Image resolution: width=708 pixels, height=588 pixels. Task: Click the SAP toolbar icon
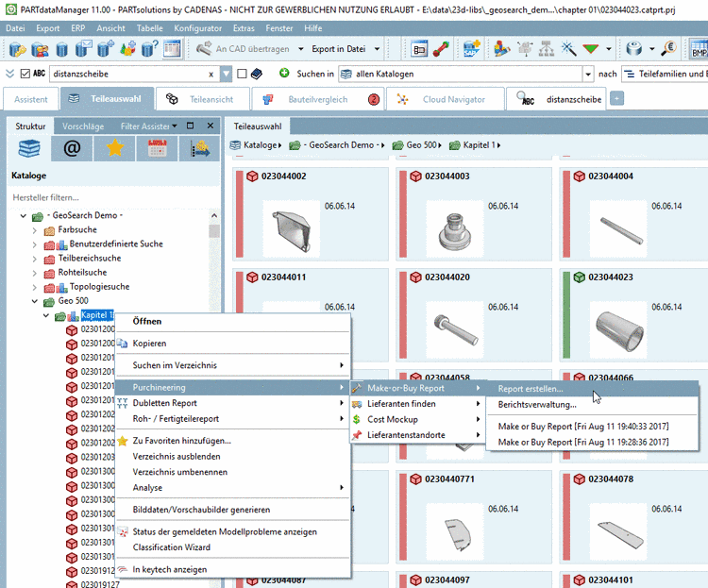[471, 49]
